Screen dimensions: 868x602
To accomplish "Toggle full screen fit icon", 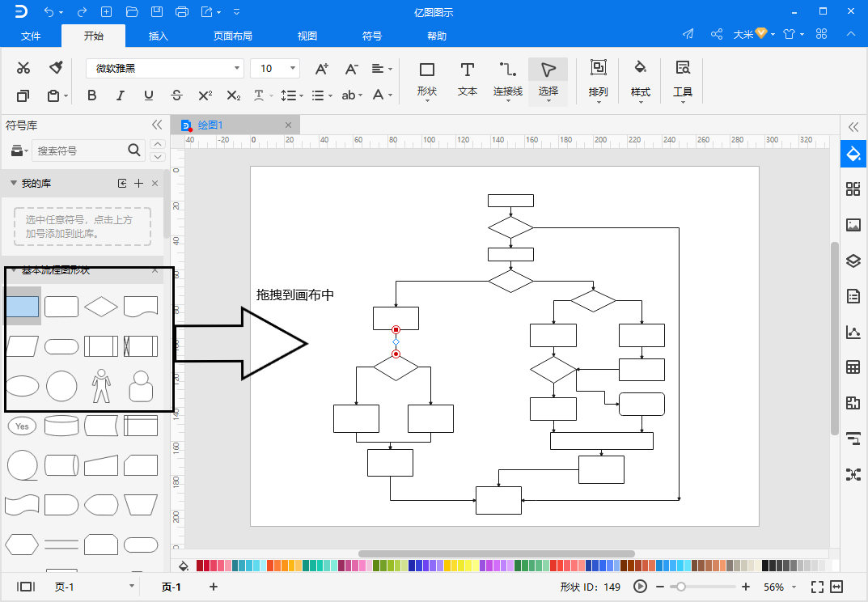I will (x=817, y=587).
